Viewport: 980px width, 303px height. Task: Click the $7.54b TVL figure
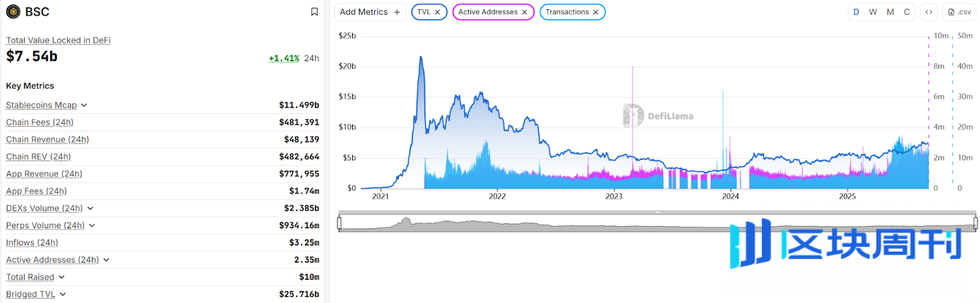(32, 56)
